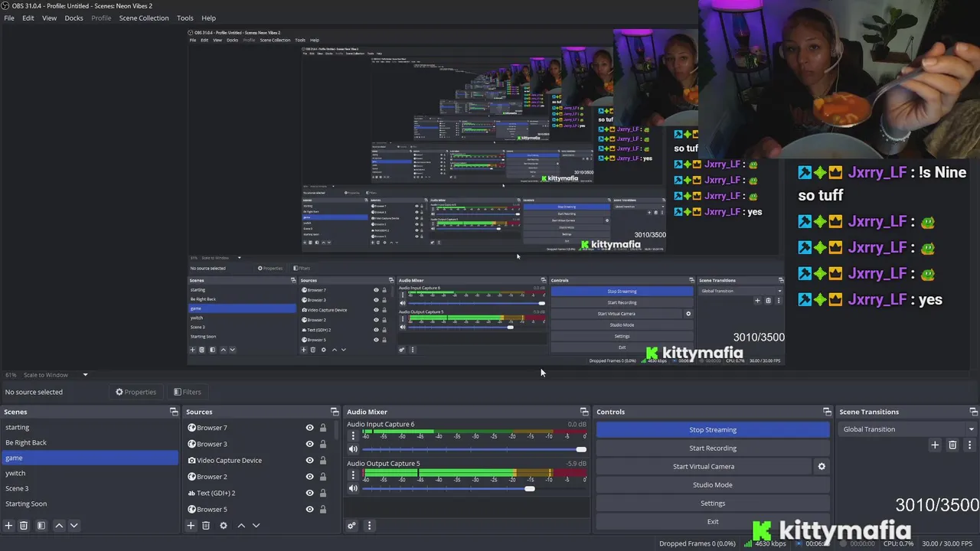The height and width of the screenshot is (551, 980).
Task: Add a new source with the plus icon
Action: pos(191,526)
